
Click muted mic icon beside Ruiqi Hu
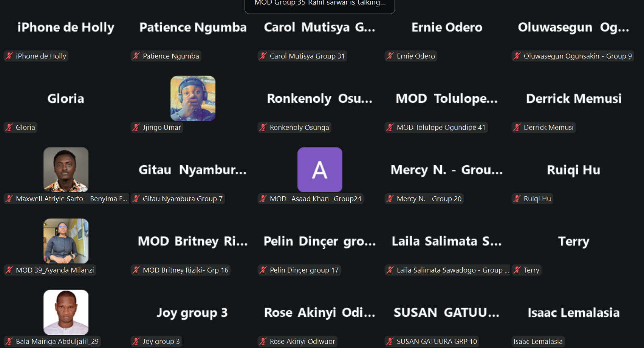click(x=517, y=199)
